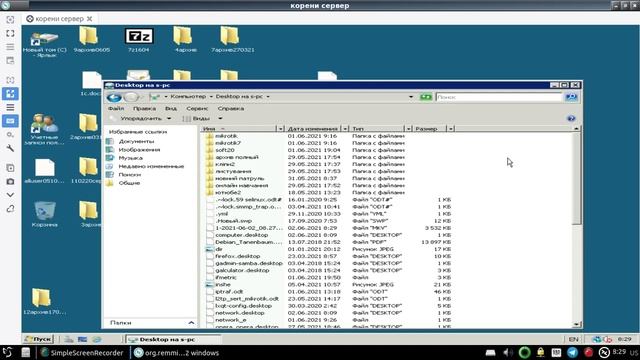Image resolution: width=640 pixels, height=360 pixels.
Task: Open the blue help icon in Explorer
Action: coord(571,118)
